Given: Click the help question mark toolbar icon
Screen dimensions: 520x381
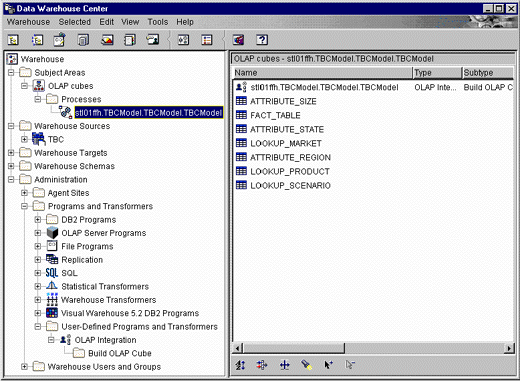Looking at the screenshot, I should click(x=262, y=40).
